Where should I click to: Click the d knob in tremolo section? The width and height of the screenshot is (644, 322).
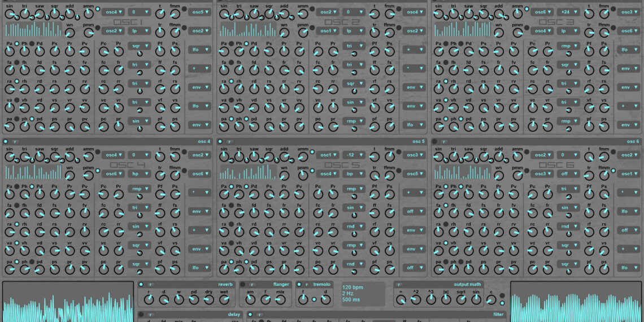pyautogui.click(x=324, y=299)
